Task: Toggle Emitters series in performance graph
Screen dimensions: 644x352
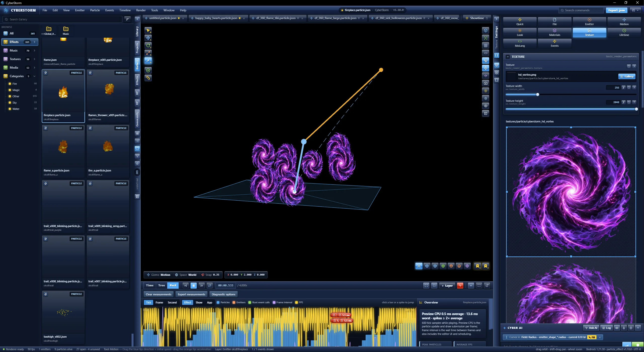Action: [239, 302]
